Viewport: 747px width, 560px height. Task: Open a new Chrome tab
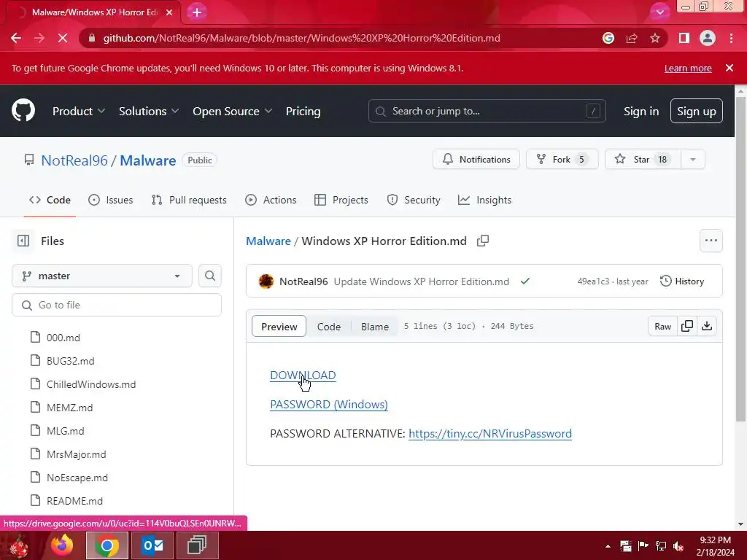[197, 12]
